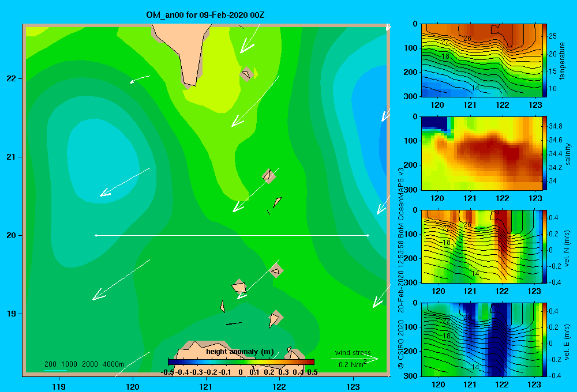This screenshot has width=577, height=392.
Task: Click latitude label "22" on main map axis
Action: click(12, 78)
